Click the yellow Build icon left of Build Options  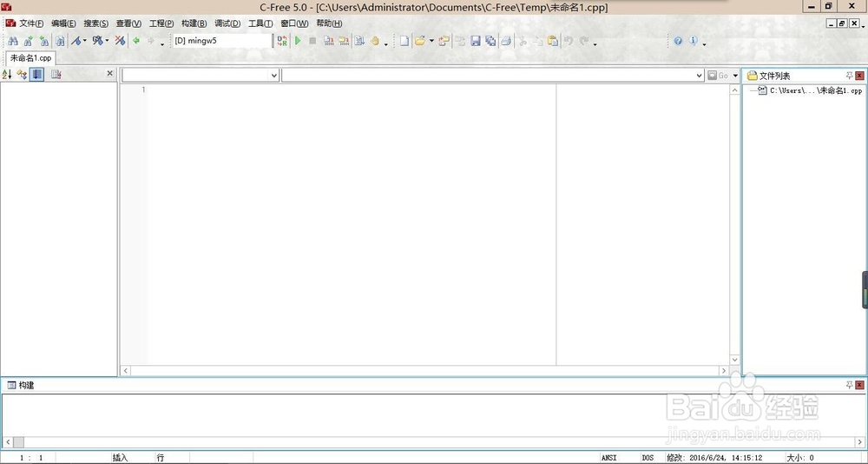pyautogui.click(x=344, y=41)
